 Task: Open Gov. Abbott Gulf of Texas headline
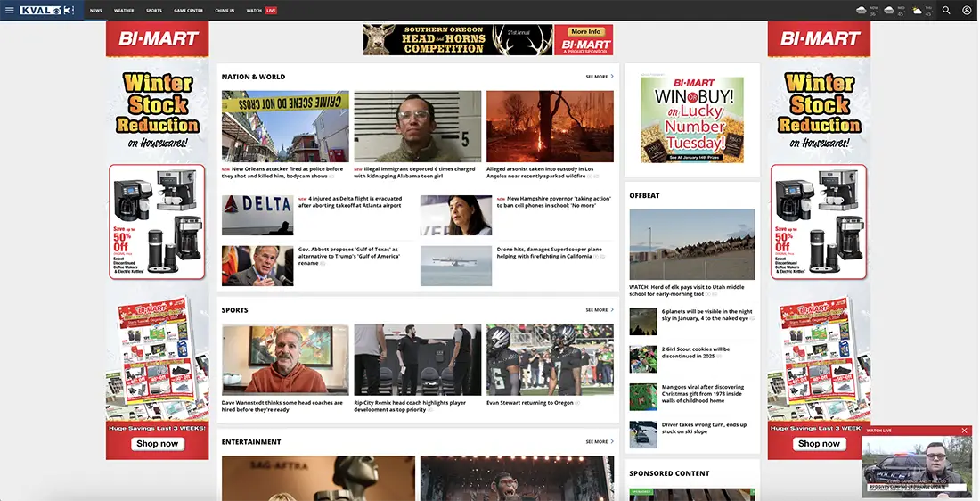click(348, 257)
